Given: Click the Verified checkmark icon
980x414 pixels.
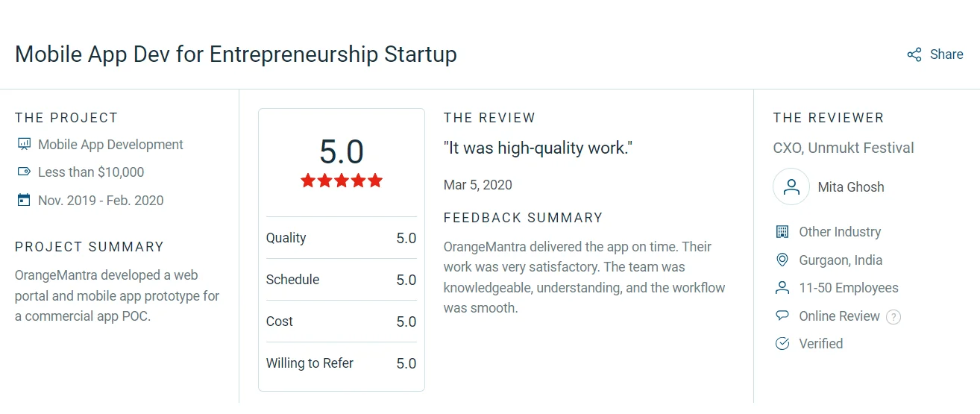Looking at the screenshot, I should coord(782,344).
